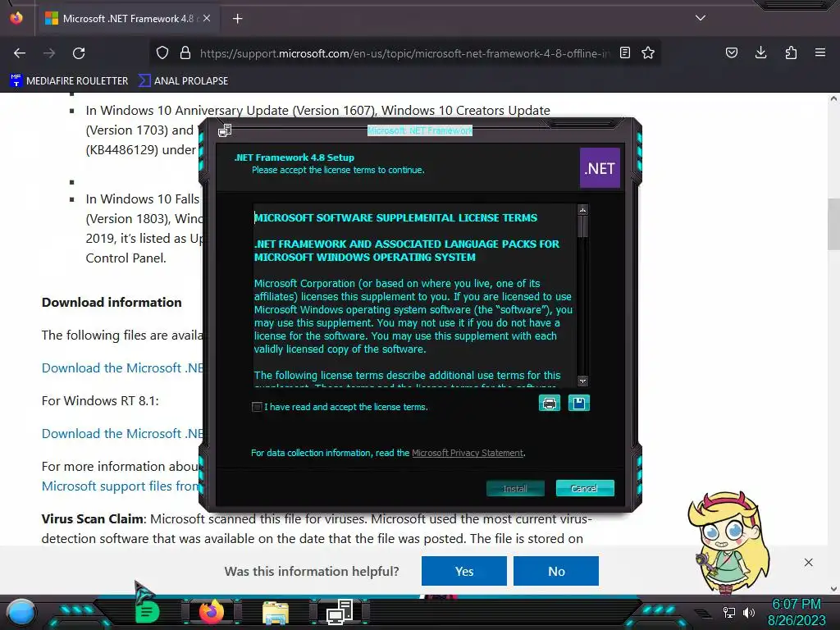840x630 pixels.
Task: Click the 'Virus Scan Claim' text
Action: click(92, 519)
